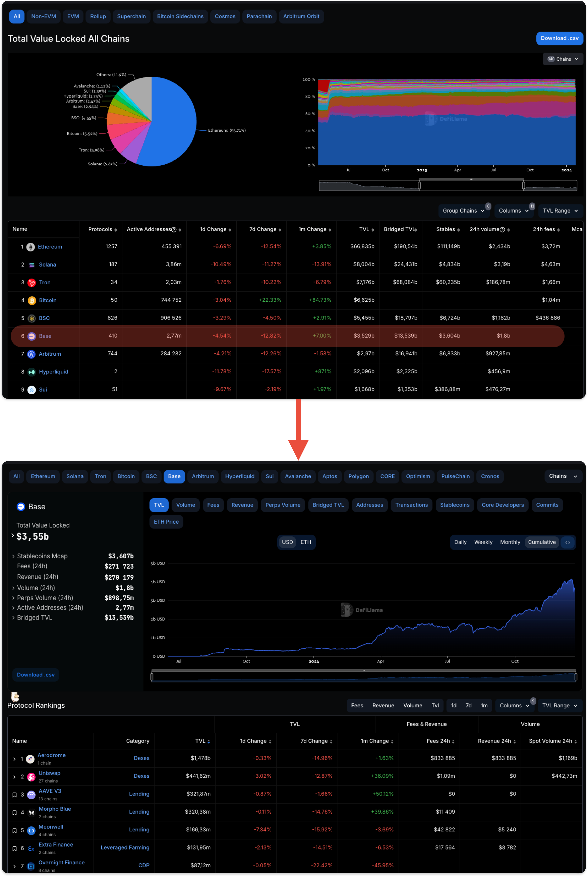588x877 pixels.
Task: Sort chains by Protocols column arrows
Action: point(116,230)
